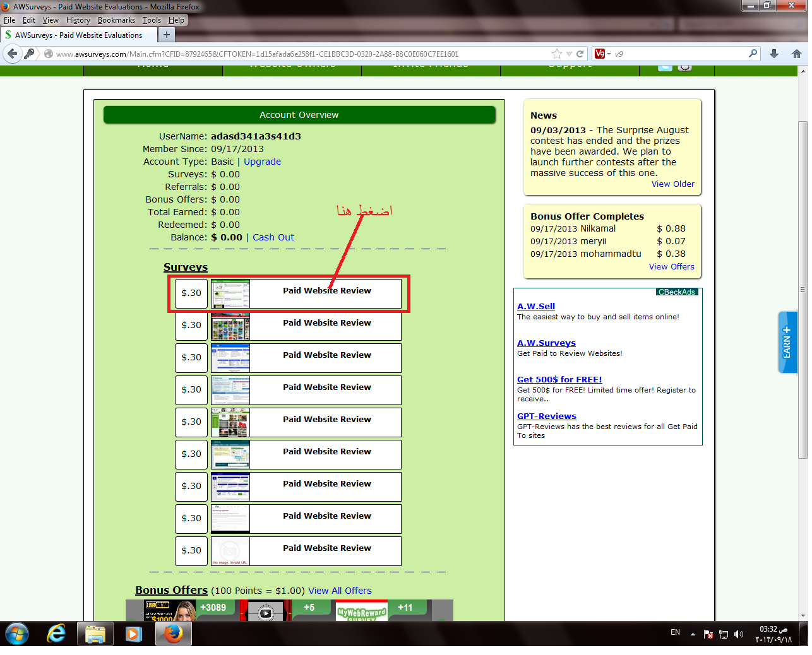Click the Cash Out link
The image size is (812, 655).
[x=273, y=237]
